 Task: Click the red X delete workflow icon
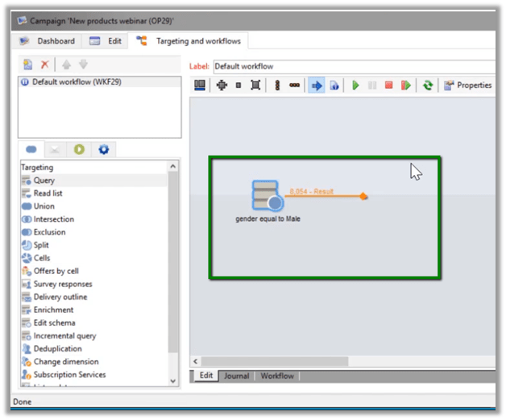pos(45,64)
